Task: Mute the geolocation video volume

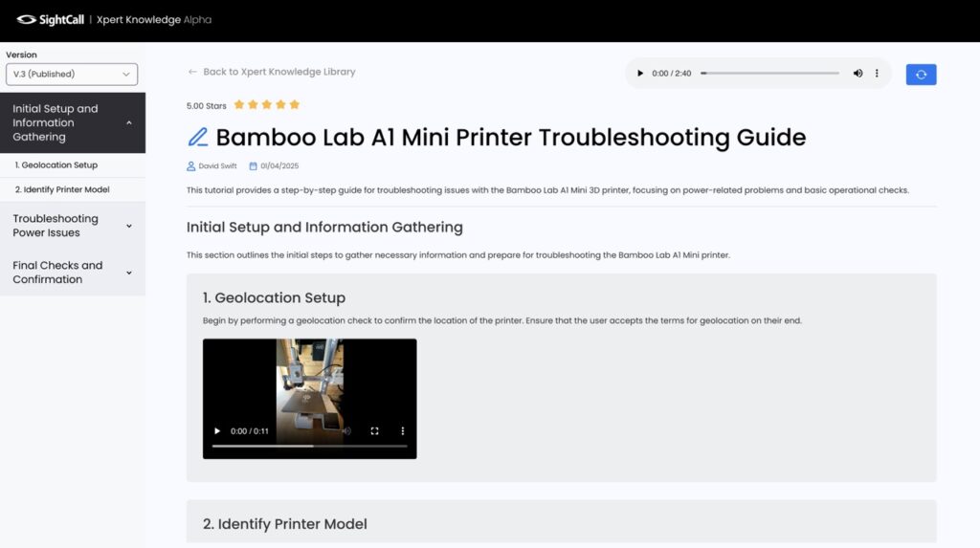Action: [x=346, y=431]
